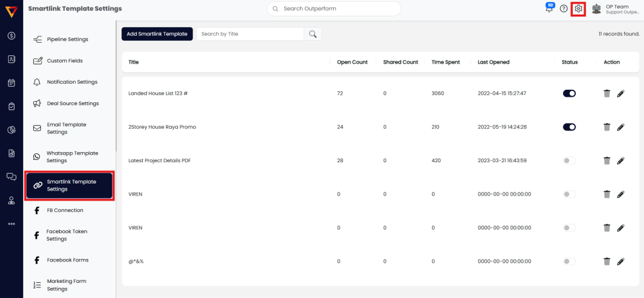Open the more options ellipsis in left sidebar
Viewport: 644px width, 298px height.
pos(11,223)
